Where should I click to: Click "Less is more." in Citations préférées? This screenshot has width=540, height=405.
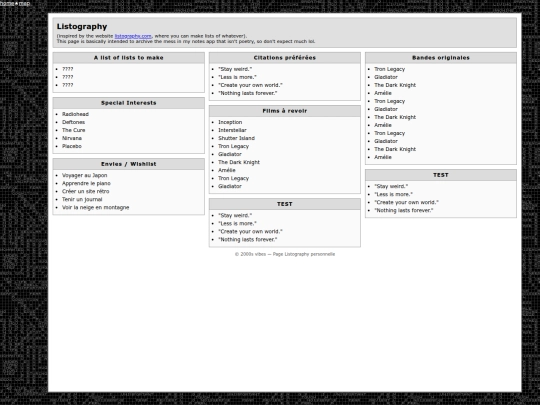(x=237, y=77)
